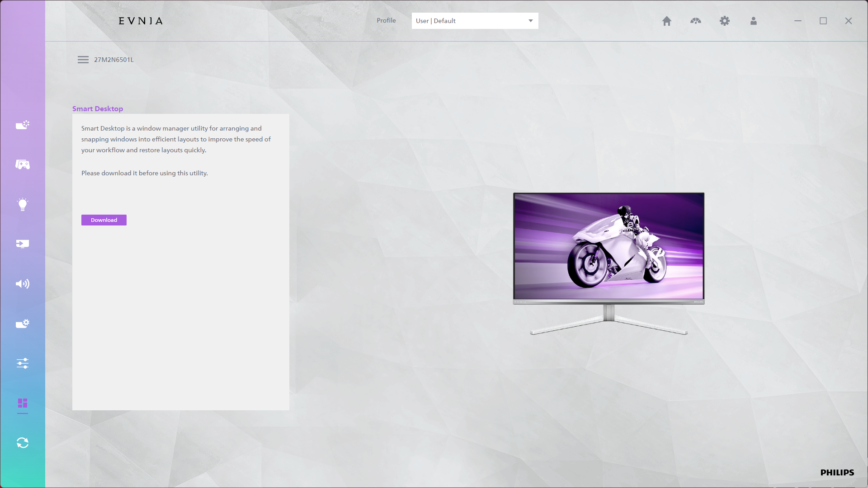
Task: Open the Settings gear in header
Action: tap(725, 21)
